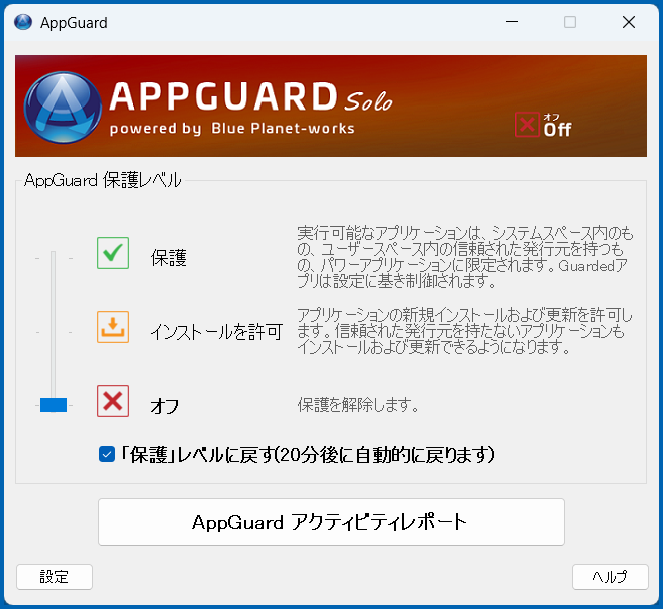
Task: Close the AppGuard window
Action: 628,22
